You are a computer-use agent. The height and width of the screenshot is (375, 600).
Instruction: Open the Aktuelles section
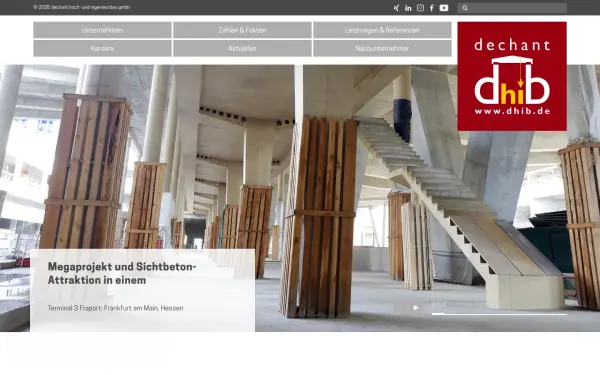click(242, 49)
